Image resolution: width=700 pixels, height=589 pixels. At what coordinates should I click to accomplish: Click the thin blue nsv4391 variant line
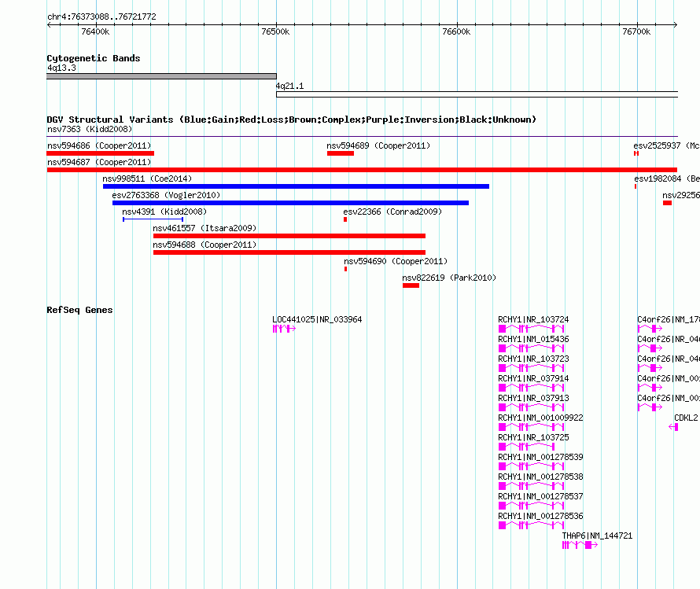click(x=153, y=219)
